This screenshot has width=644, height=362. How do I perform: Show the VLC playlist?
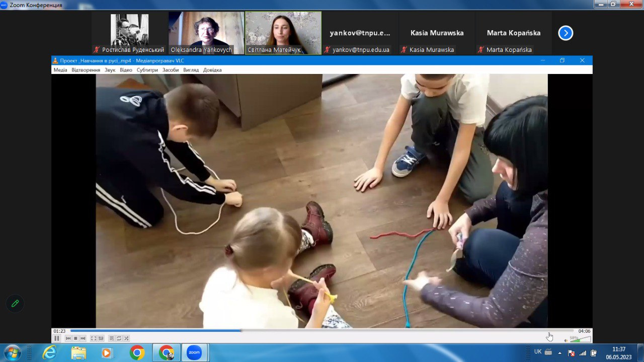112,338
